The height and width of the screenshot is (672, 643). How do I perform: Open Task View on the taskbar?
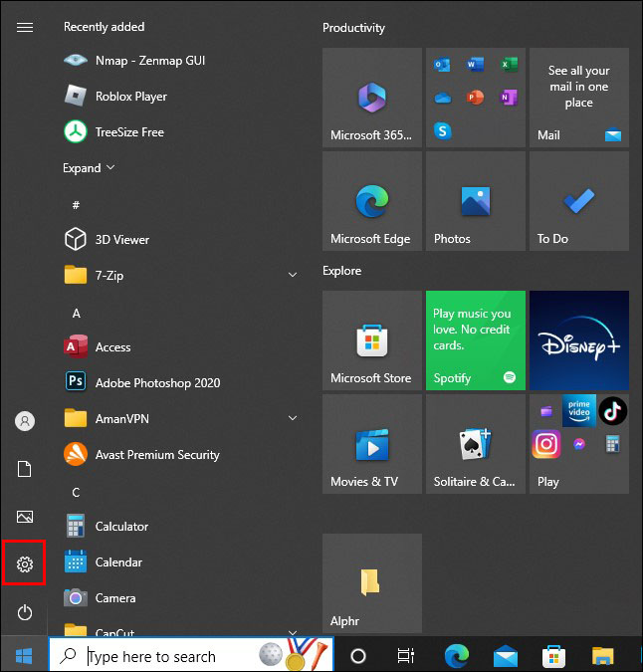pyautogui.click(x=406, y=655)
